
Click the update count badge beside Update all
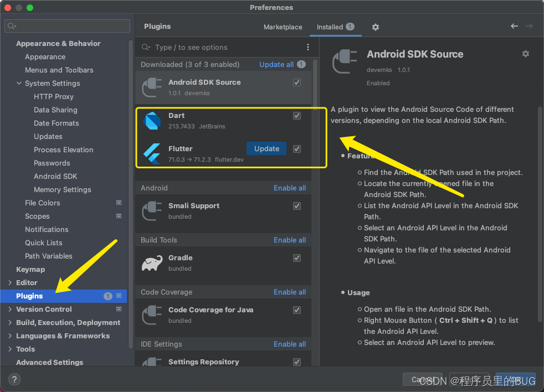[x=301, y=64]
